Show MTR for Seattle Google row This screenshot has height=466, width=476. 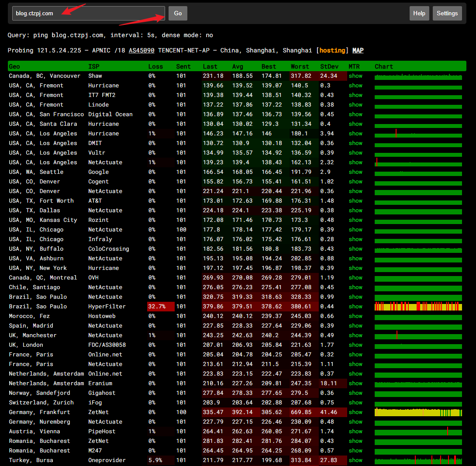click(x=355, y=172)
